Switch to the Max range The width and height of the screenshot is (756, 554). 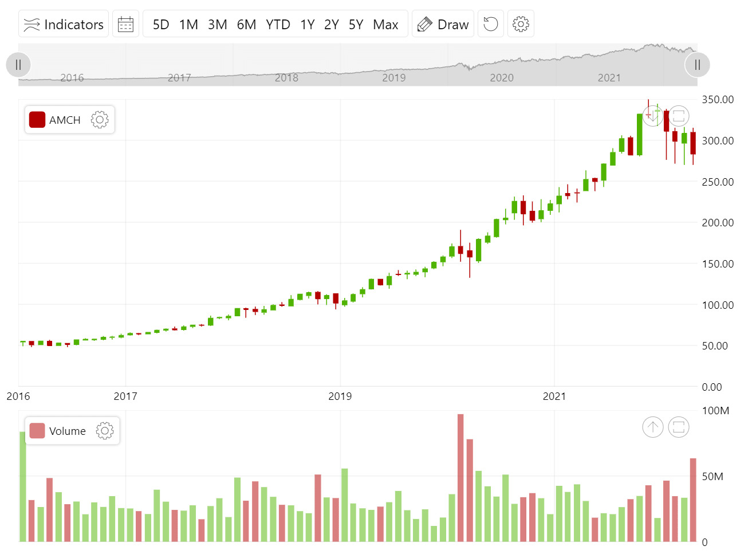[387, 24]
